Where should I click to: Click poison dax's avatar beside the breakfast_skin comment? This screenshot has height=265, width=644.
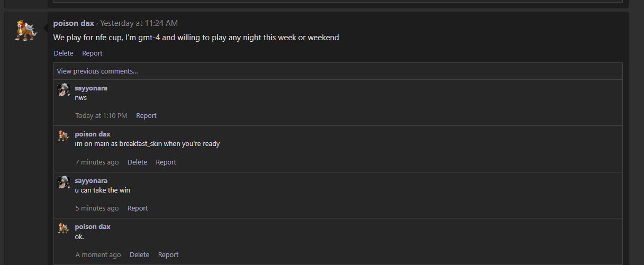pos(64,136)
